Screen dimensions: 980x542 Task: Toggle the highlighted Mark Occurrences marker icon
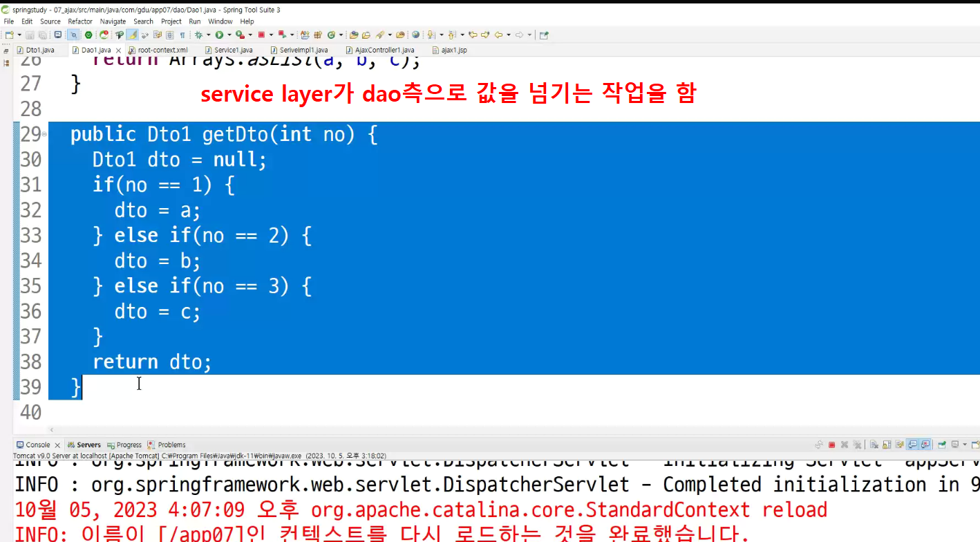(133, 35)
